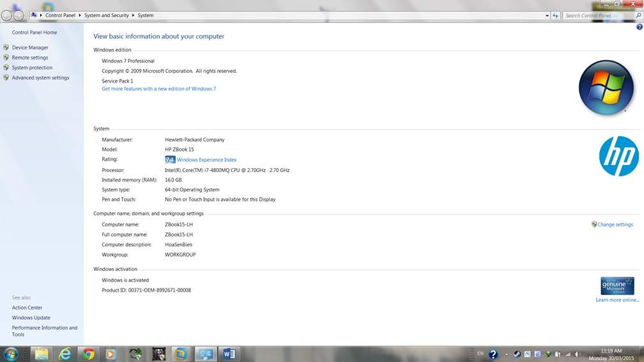Open the Windows Start menu
644x362 pixels.
click(10, 354)
